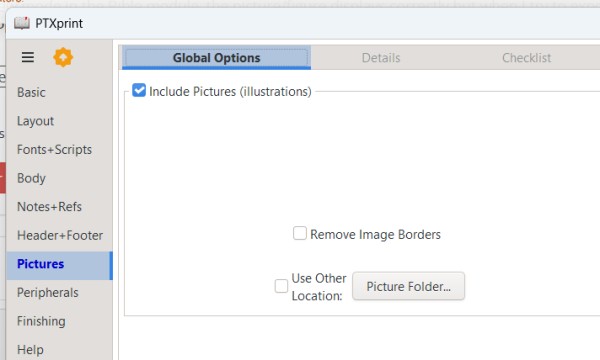Screen dimensions: 600x360
Task: Click the Picture Folder... button
Action: point(408,286)
